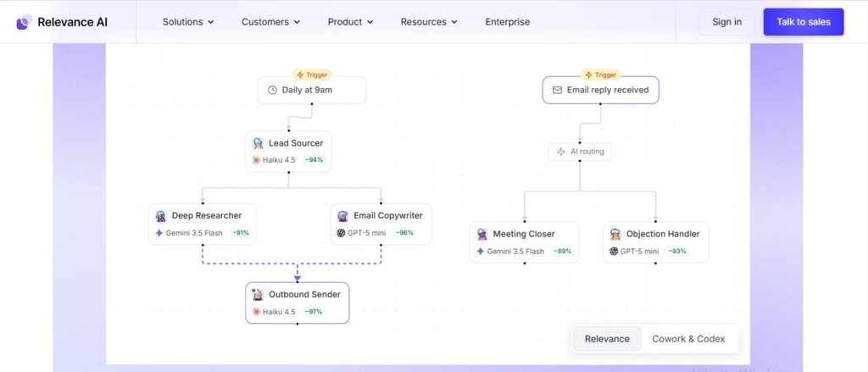Click the Deep Researcher agent avatar icon
This screenshot has width=868, height=372.
(161, 216)
